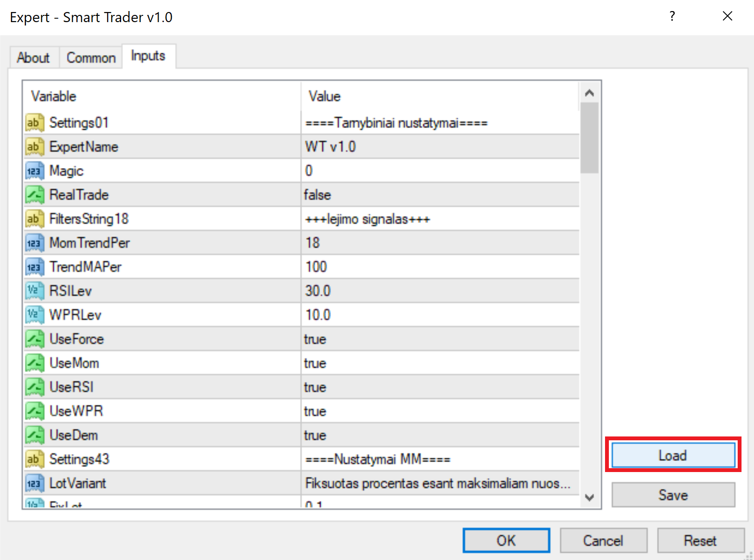The image size is (754, 560).
Task: Click the UseWPR value selector
Action: [440, 411]
